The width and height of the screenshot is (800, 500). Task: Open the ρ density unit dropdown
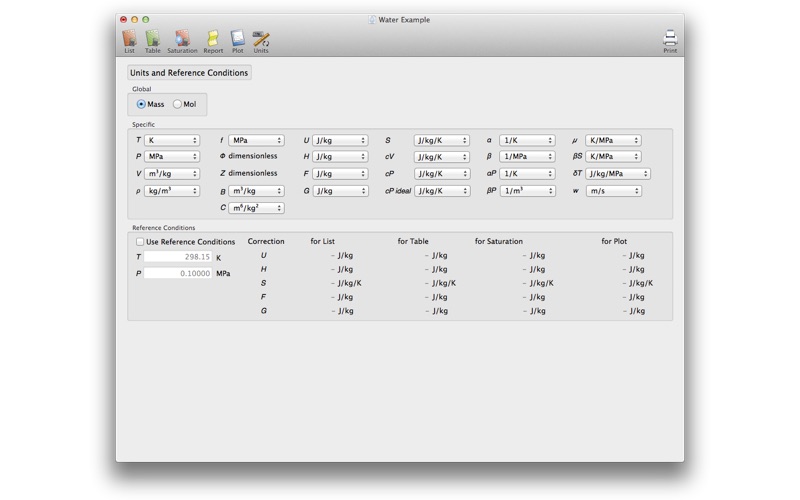pyautogui.click(x=172, y=191)
